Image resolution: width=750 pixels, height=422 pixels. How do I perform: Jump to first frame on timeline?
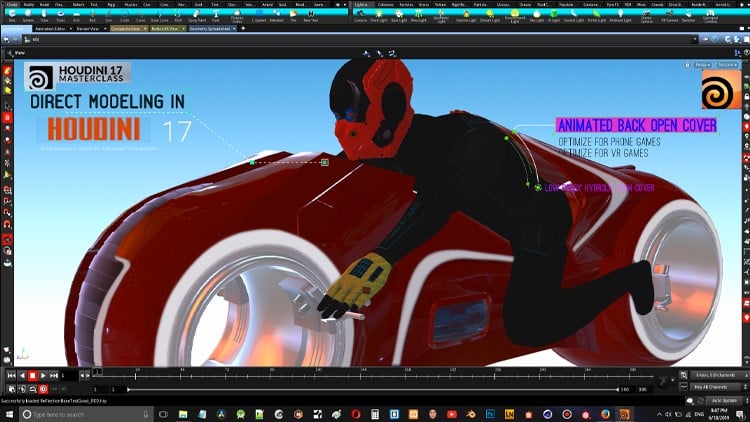[x=10, y=376]
